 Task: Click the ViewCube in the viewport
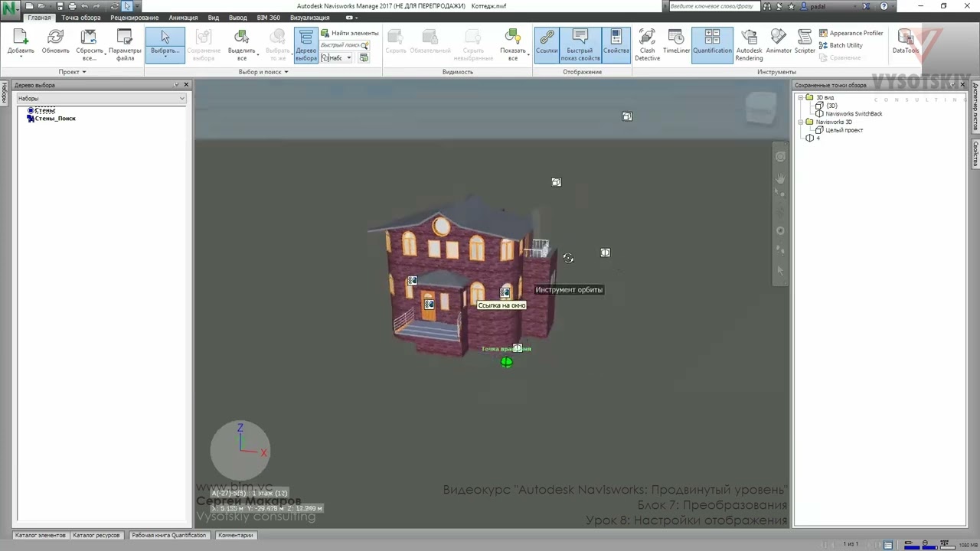pos(760,109)
